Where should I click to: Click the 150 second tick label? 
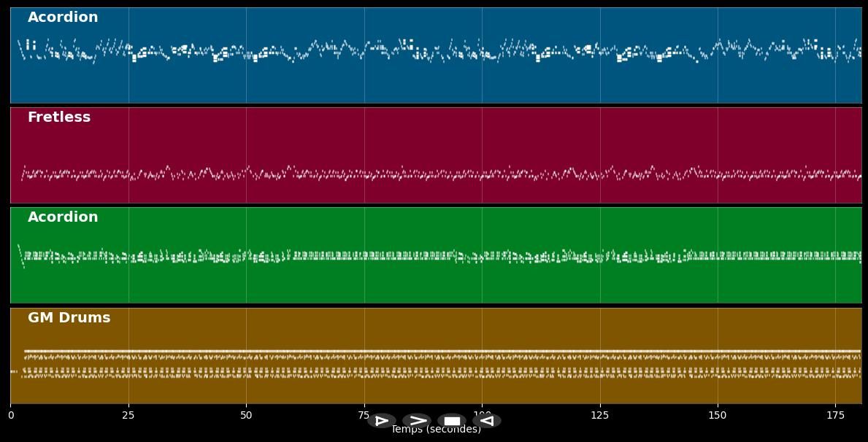tap(718, 416)
